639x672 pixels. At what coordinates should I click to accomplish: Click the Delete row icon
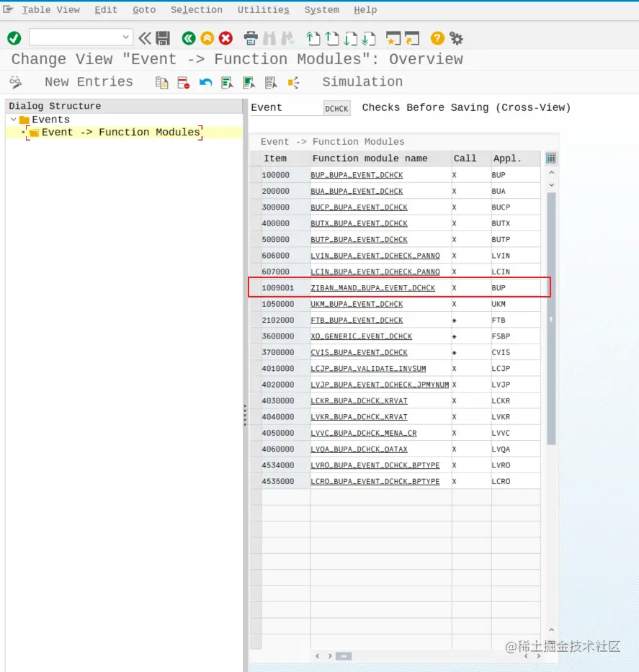point(184,82)
